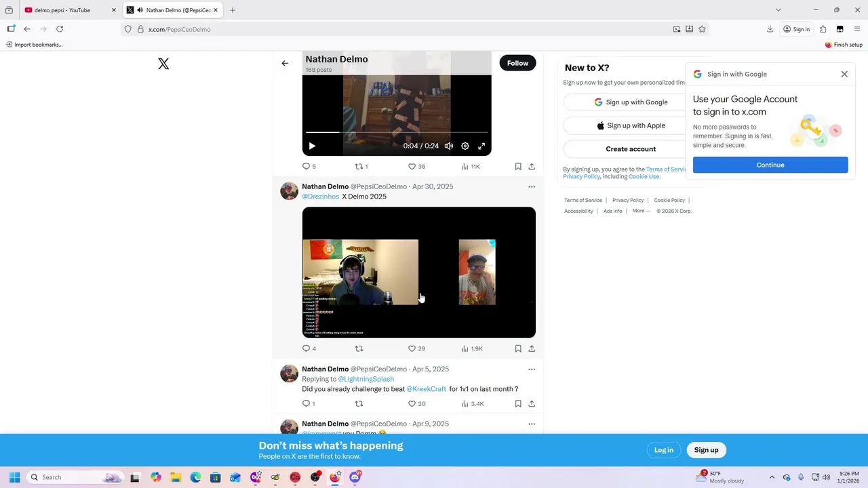This screenshot has height=488, width=868.
Task: Sign up with Google in the sidebar
Action: pyautogui.click(x=631, y=102)
